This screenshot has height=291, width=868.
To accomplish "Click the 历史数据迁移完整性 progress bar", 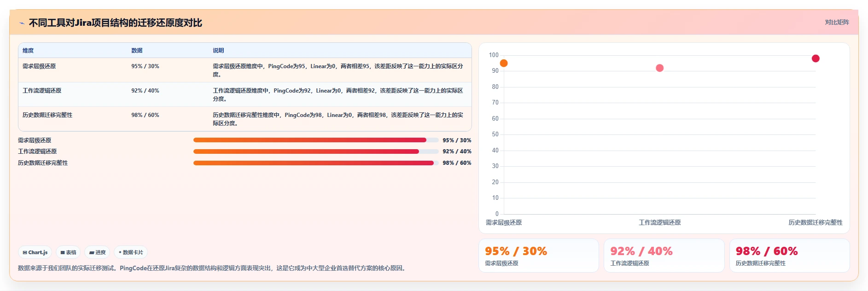I will coord(316,163).
